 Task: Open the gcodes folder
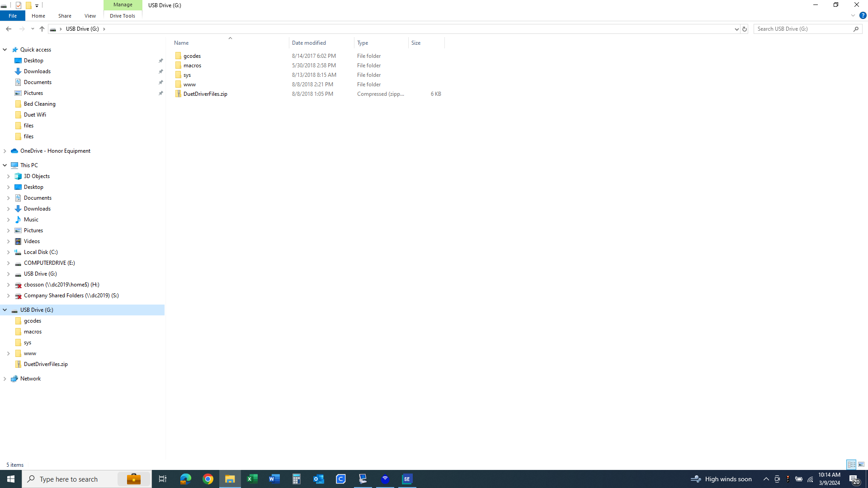click(192, 56)
